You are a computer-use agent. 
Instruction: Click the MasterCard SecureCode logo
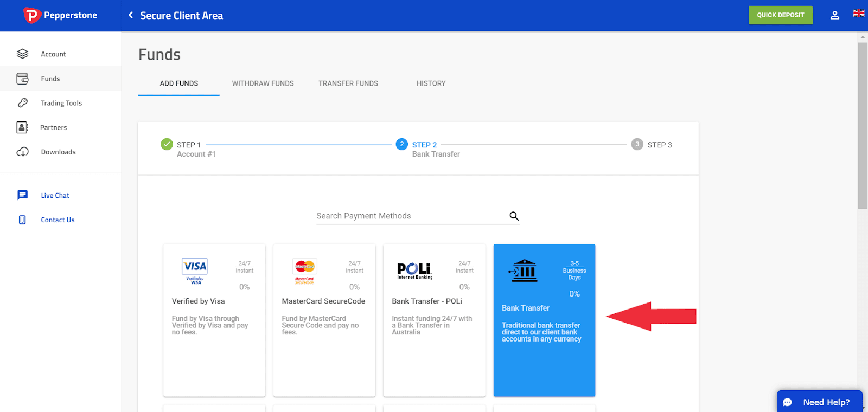click(x=305, y=271)
